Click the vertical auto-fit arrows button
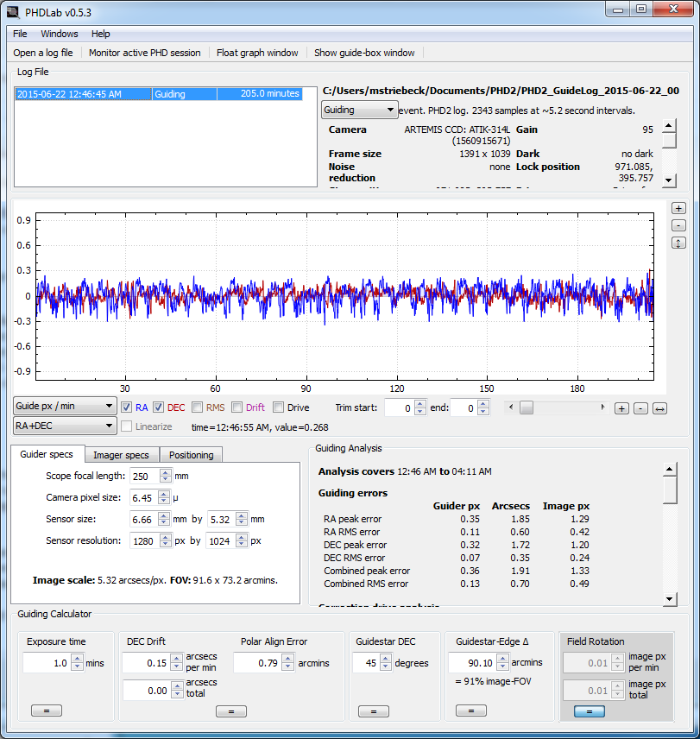Viewport: 700px width, 739px height. [678, 243]
